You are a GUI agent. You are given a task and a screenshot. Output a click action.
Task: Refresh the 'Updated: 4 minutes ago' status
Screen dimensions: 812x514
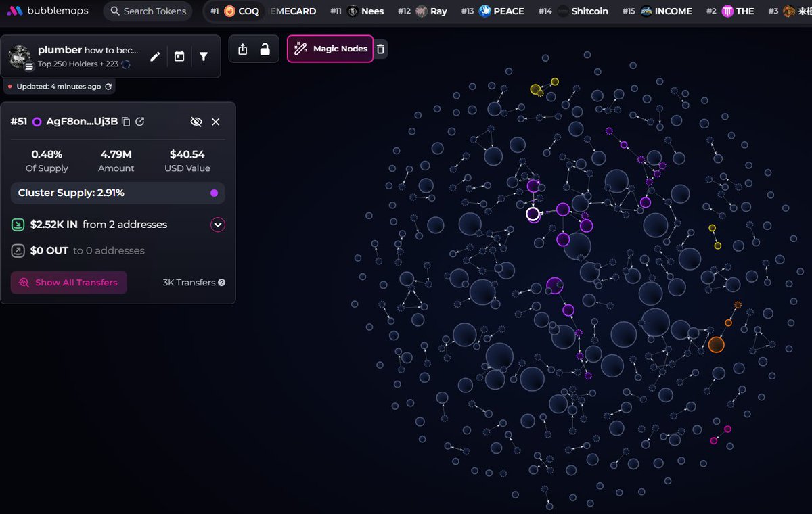(x=108, y=87)
